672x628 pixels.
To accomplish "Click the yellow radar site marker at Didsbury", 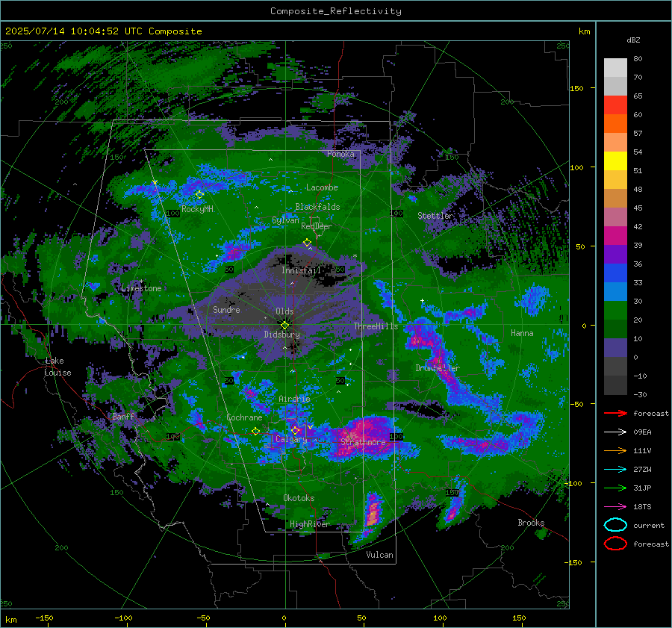I will [x=284, y=325].
